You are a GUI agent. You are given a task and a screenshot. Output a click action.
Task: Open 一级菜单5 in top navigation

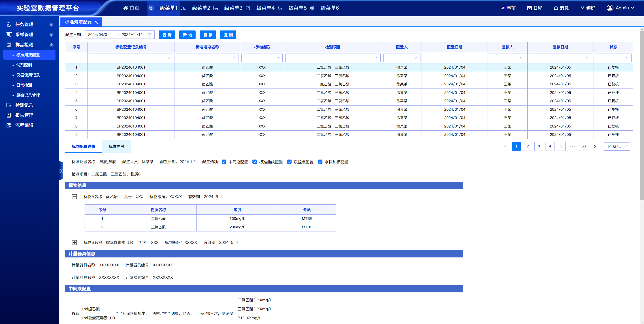click(x=292, y=8)
